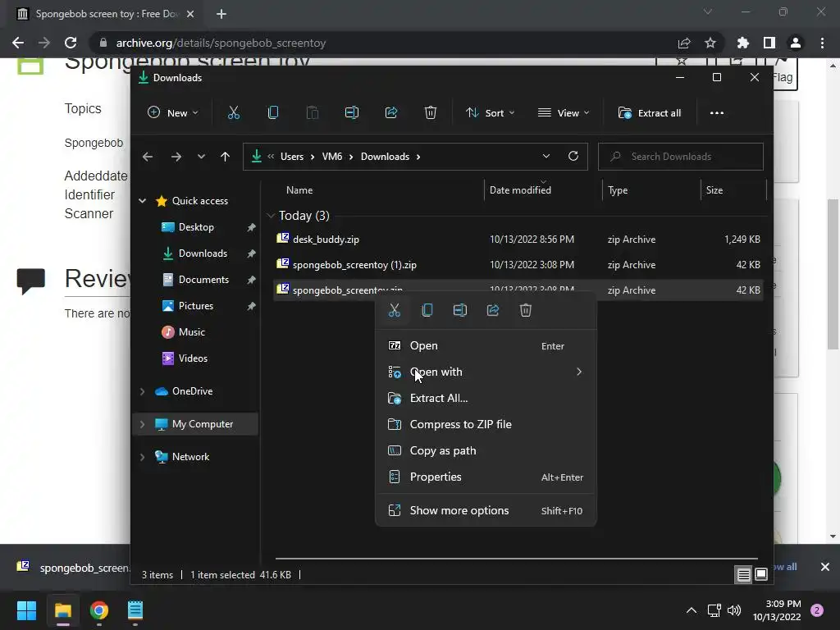Open Pictures in Quick access

coord(195,306)
